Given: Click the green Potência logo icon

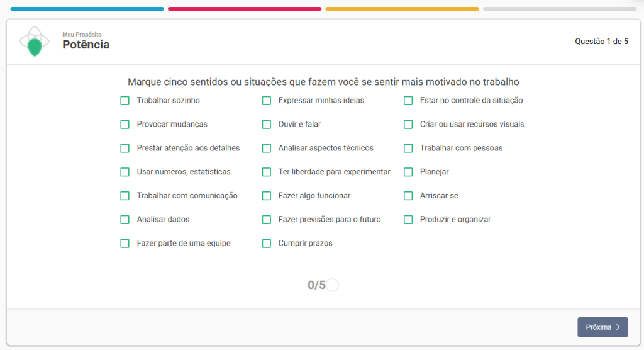Looking at the screenshot, I should (35, 42).
